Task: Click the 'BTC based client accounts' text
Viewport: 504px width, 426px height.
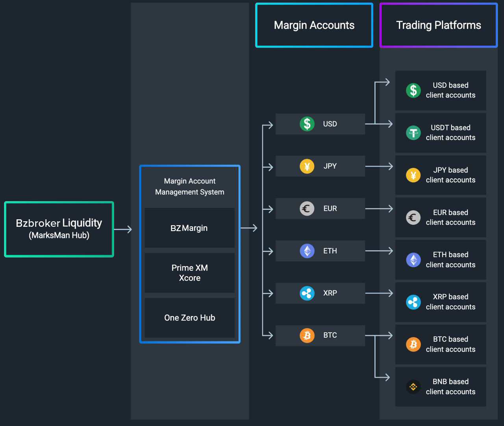Action: click(451, 345)
